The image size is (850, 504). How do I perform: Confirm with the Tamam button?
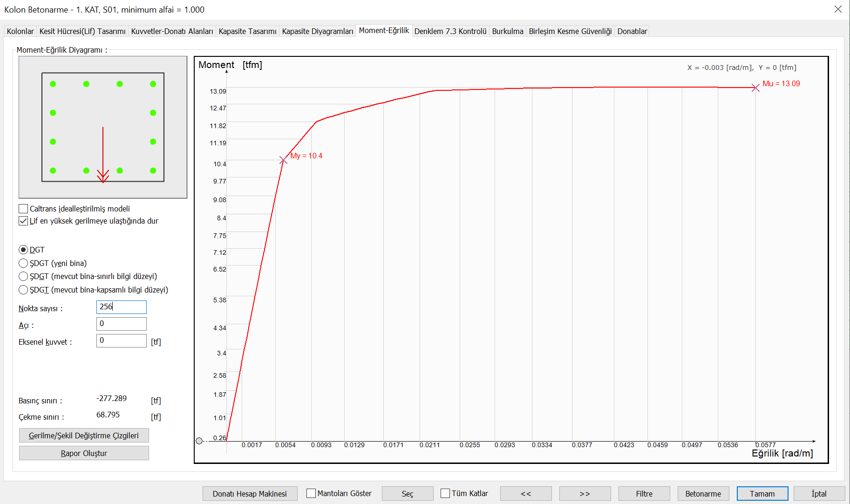[x=762, y=494]
